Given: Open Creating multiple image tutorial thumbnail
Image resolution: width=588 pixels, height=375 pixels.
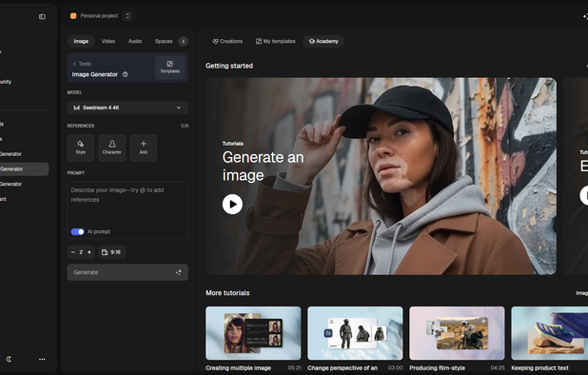Looking at the screenshot, I should [x=253, y=333].
